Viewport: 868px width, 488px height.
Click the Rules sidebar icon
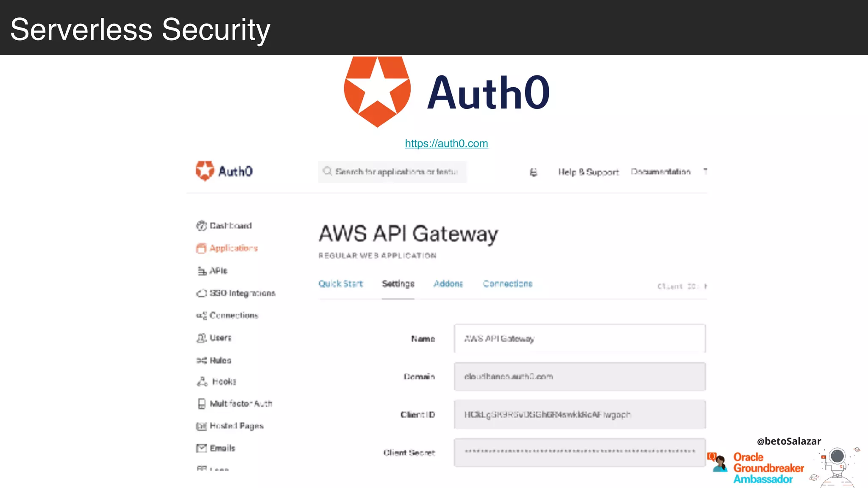pyautogui.click(x=201, y=360)
